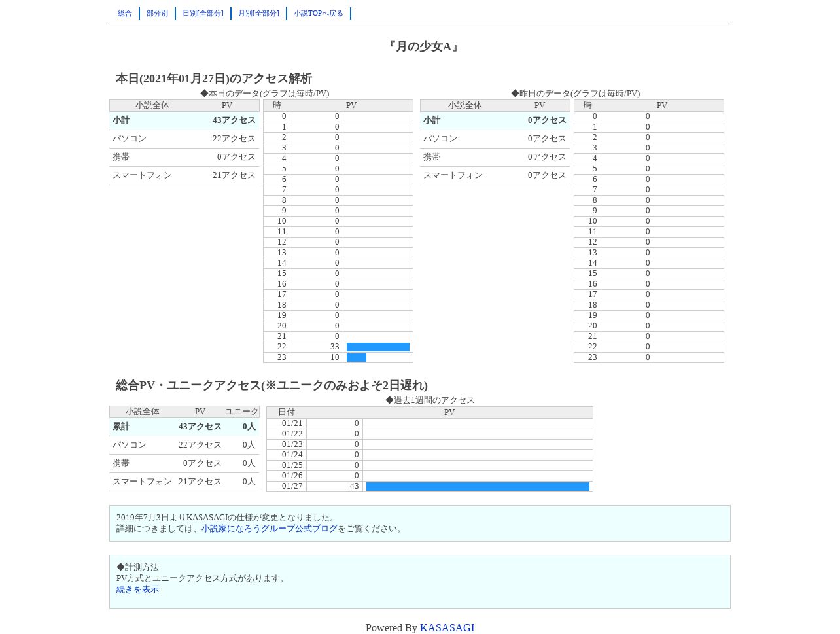Click the notice text 2019年7月3日よりKASASAGIの仕様が変更

pos(226,518)
